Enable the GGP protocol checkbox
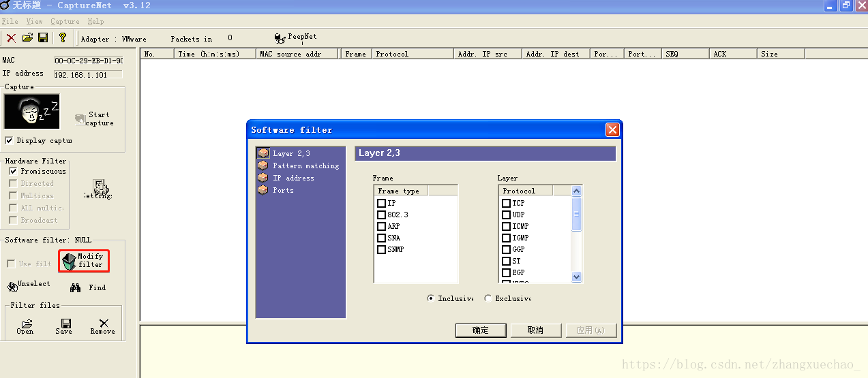The height and width of the screenshot is (378, 868). (x=506, y=249)
